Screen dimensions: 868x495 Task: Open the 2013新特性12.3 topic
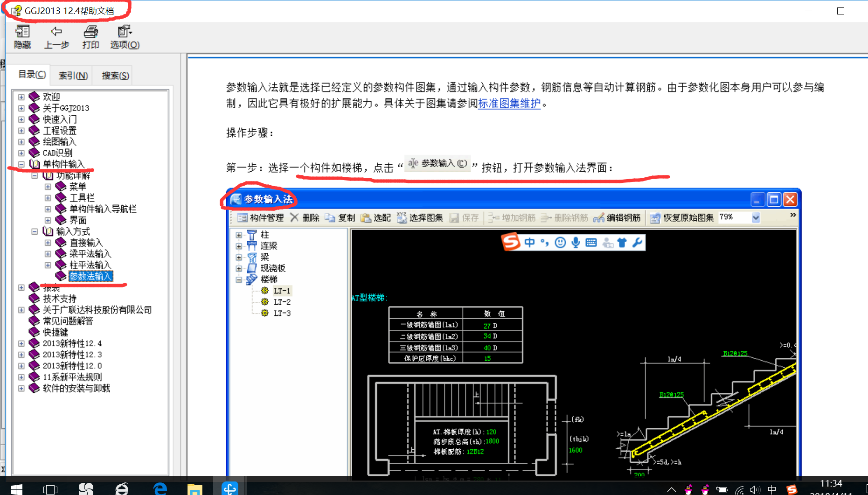coord(72,355)
